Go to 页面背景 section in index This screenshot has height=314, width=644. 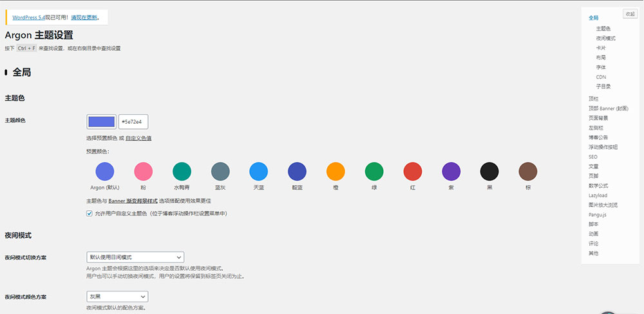pos(598,118)
